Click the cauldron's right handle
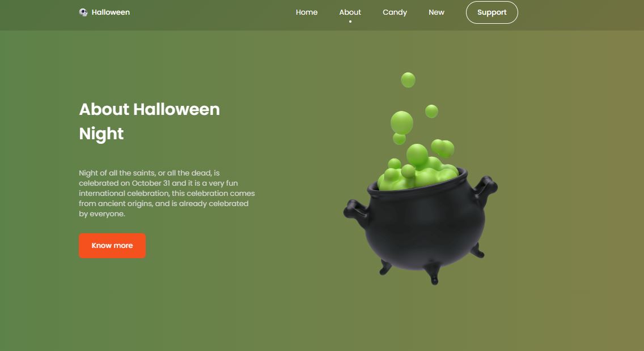Image resolution: width=644 pixels, height=351 pixels. (x=485, y=190)
